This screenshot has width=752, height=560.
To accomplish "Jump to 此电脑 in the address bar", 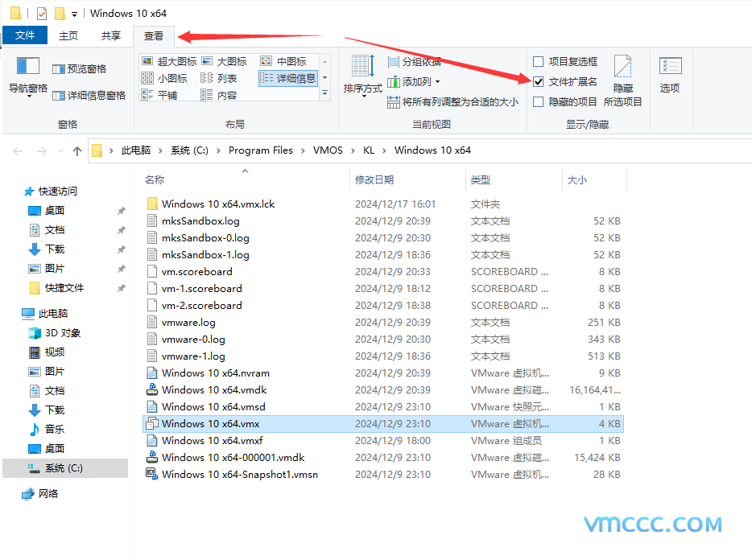I will [136, 150].
